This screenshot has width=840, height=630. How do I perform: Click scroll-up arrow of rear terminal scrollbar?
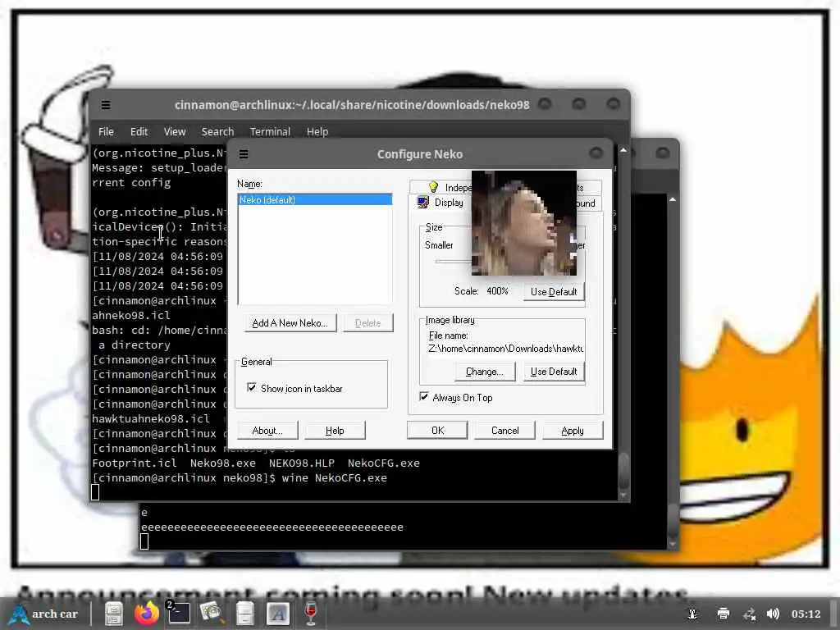[673, 199]
